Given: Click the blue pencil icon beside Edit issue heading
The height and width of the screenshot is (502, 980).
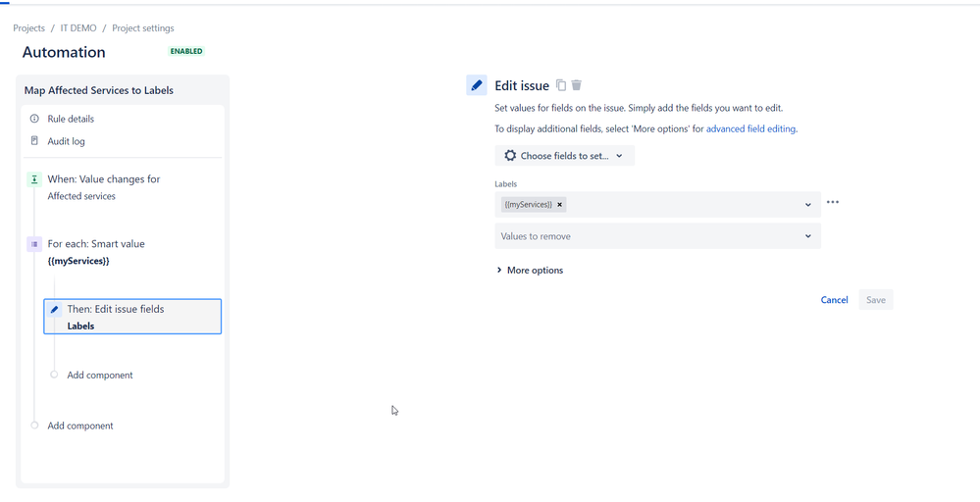Looking at the screenshot, I should (x=477, y=85).
